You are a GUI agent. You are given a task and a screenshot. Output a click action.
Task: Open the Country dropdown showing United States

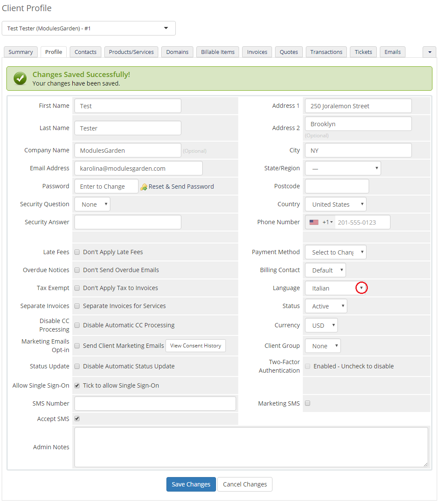335,205
